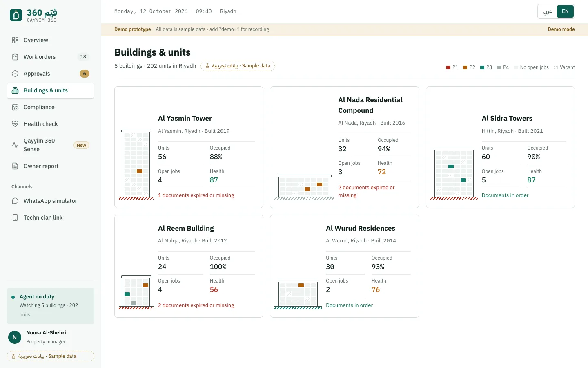This screenshot has height=368, width=588.
Task: Click the Agent on duty status panel
Action: coord(51,306)
